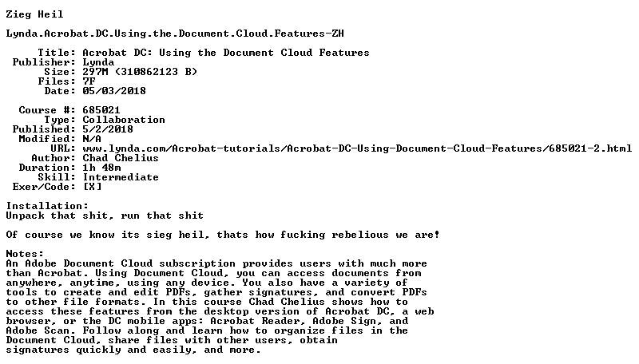Click the release name ending in Features-ZH

point(175,34)
